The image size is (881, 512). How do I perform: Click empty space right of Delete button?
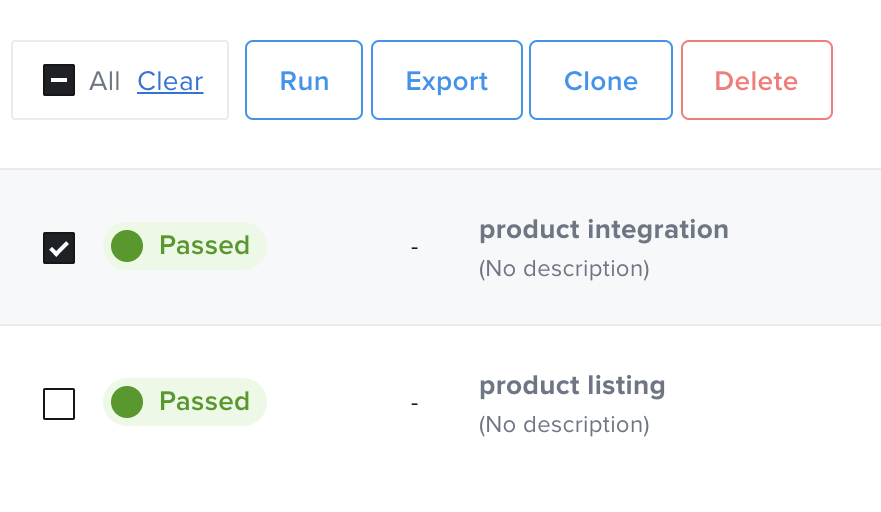(856, 81)
